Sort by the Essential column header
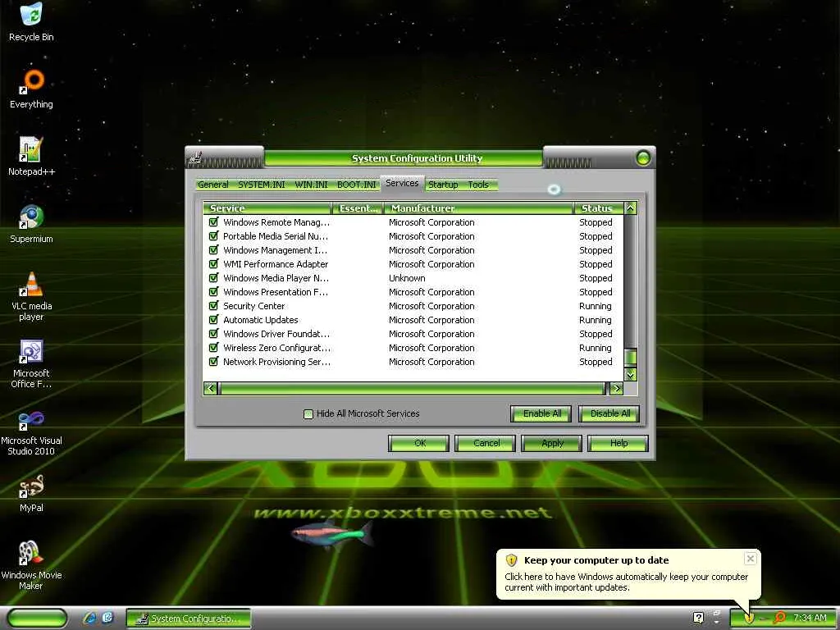840x630 pixels. [358, 208]
